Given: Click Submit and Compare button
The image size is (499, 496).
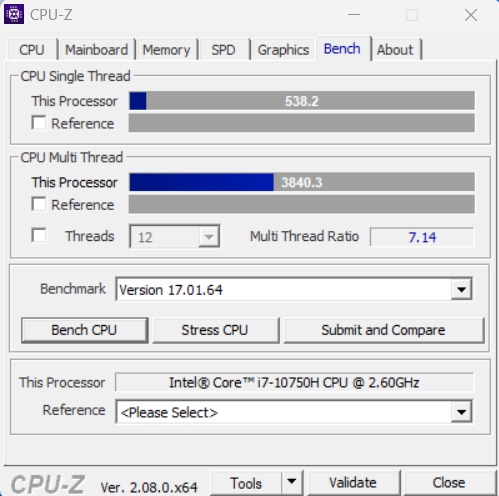Looking at the screenshot, I should (384, 330).
